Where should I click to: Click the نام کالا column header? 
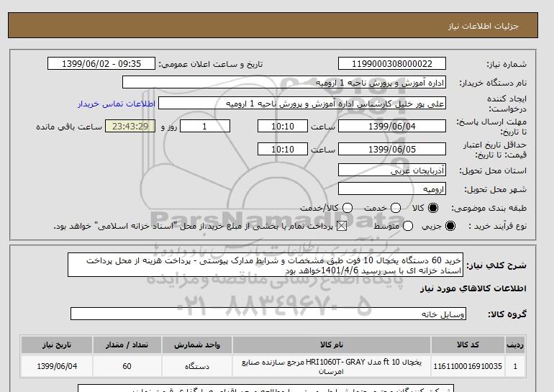point(332,345)
